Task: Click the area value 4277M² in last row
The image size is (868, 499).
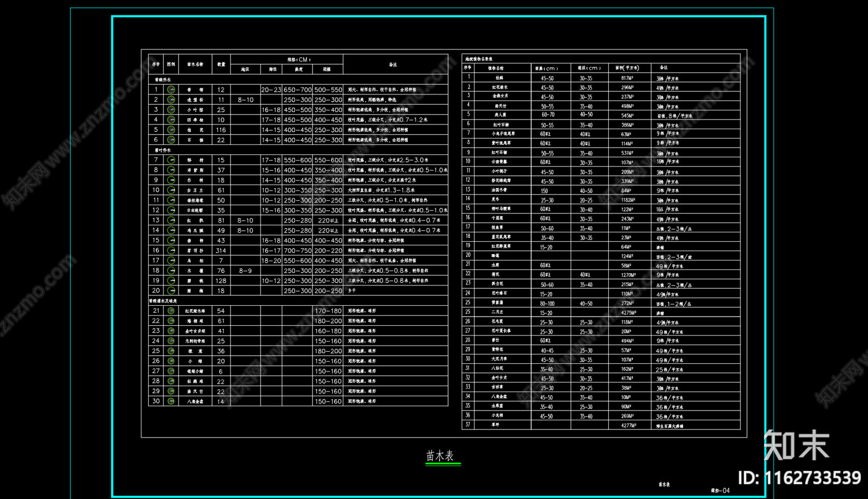Action: (x=629, y=425)
